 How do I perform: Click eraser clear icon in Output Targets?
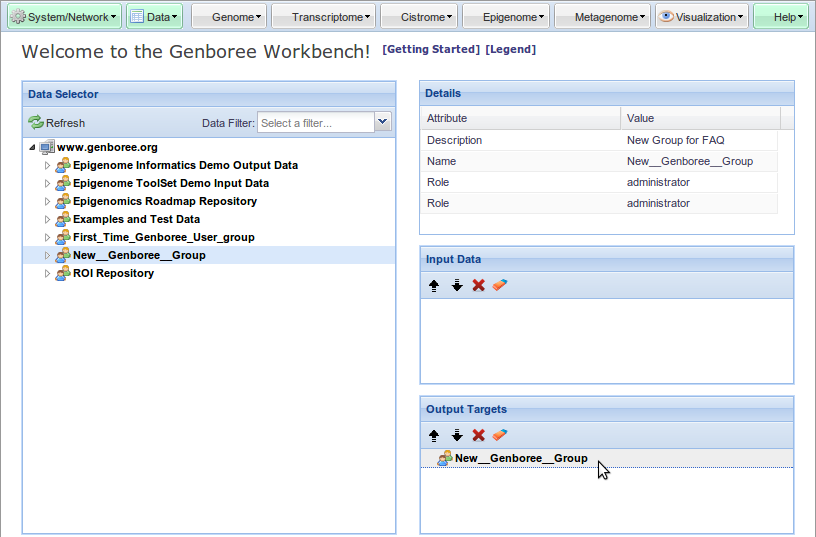click(x=501, y=435)
